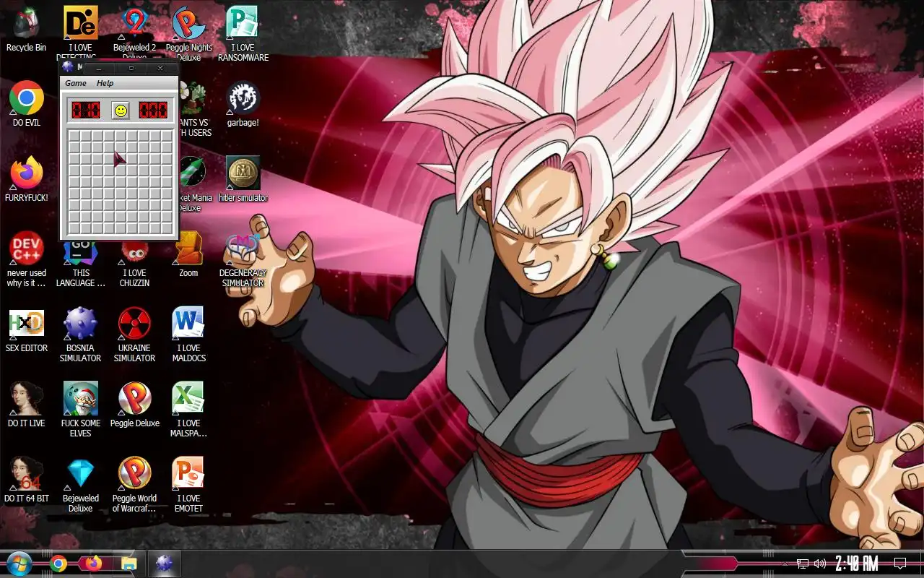Click the Minesweeper title bar mine icon
Image resolution: width=924 pixels, height=578 pixels.
[x=68, y=67]
